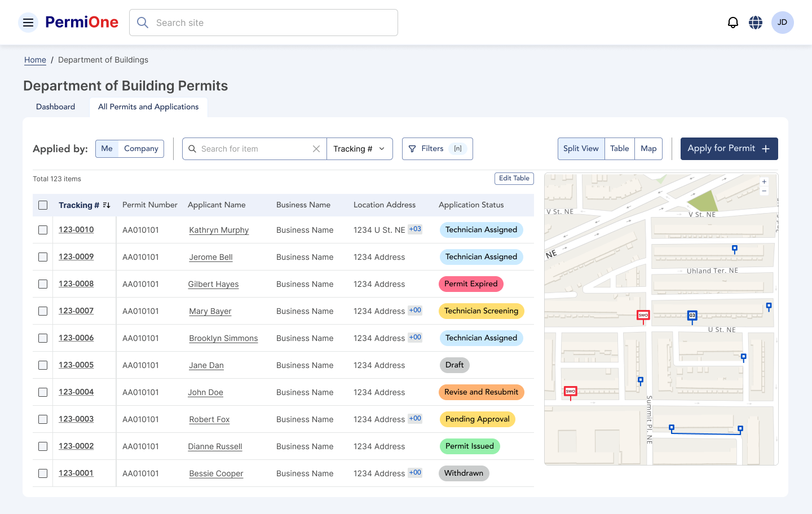The width and height of the screenshot is (812, 514).
Task: Expand the +03 additional addresses badge
Action: [415, 229]
